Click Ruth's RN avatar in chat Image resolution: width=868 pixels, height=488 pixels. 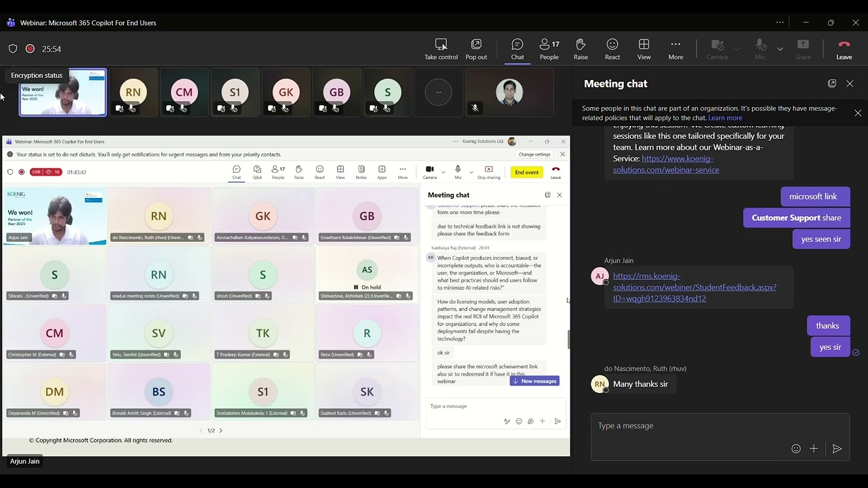pos(599,384)
